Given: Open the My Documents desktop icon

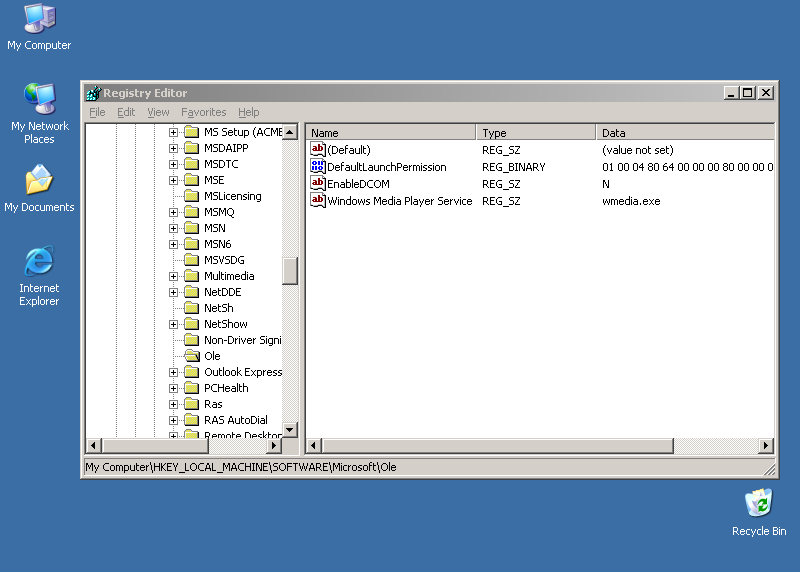Looking at the screenshot, I should tap(39, 188).
